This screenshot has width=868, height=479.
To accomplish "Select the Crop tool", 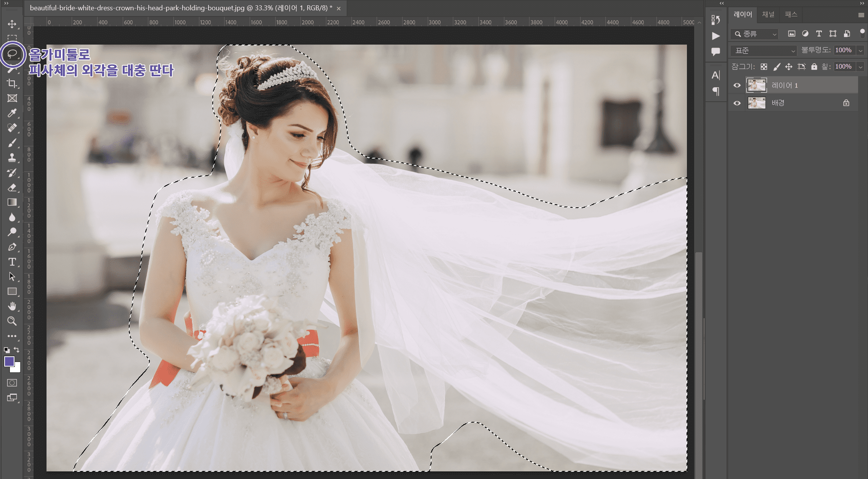I will [12, 83].
